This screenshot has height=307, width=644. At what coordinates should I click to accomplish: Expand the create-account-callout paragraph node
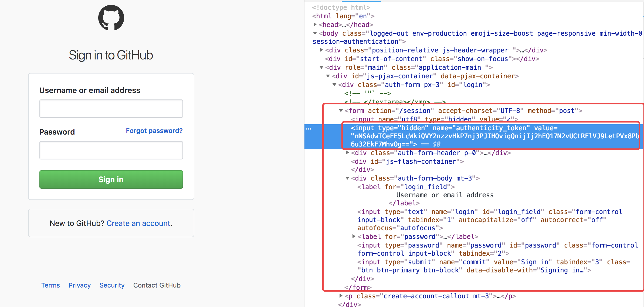pyautogui.click(x=341, y=296)
